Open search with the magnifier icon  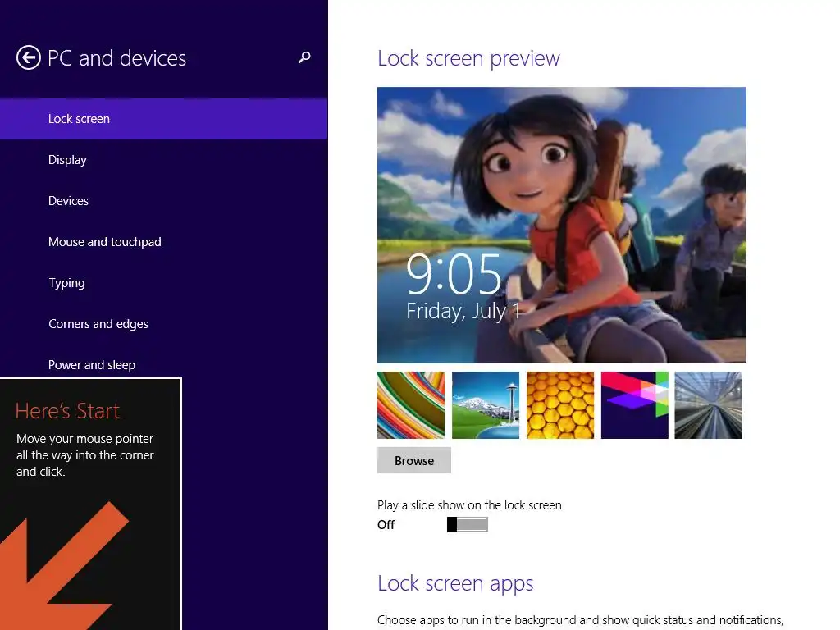(x=304, y=57)
